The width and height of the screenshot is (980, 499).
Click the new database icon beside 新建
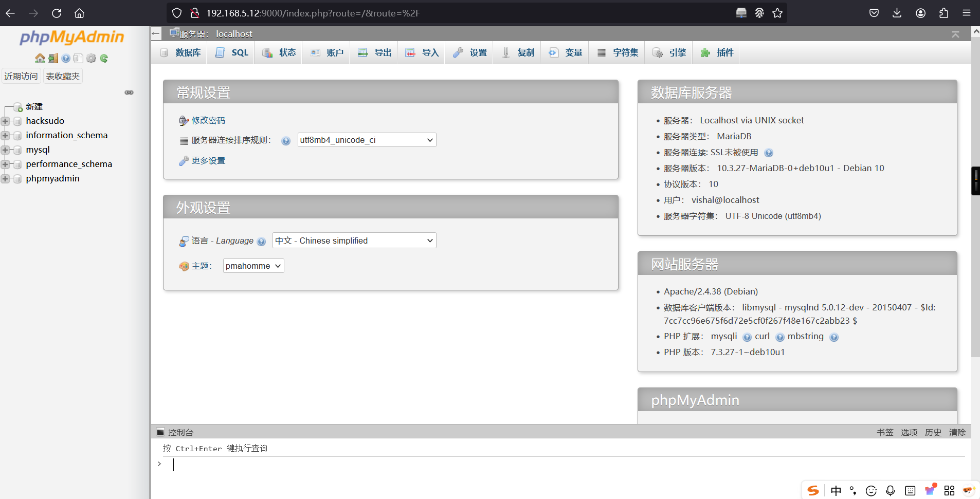point(17,107)
